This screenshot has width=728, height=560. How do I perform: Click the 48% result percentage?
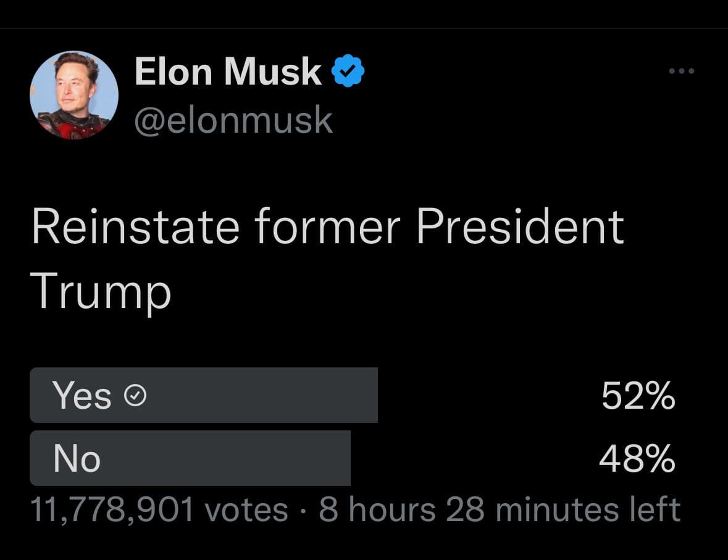[637, 459]
